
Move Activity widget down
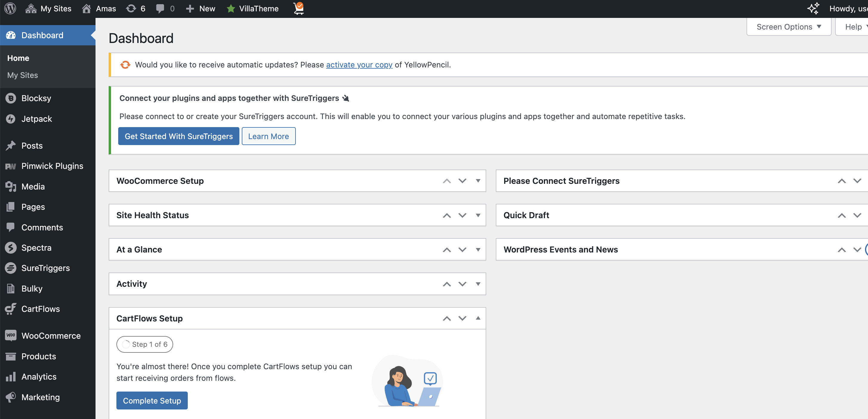462,284
